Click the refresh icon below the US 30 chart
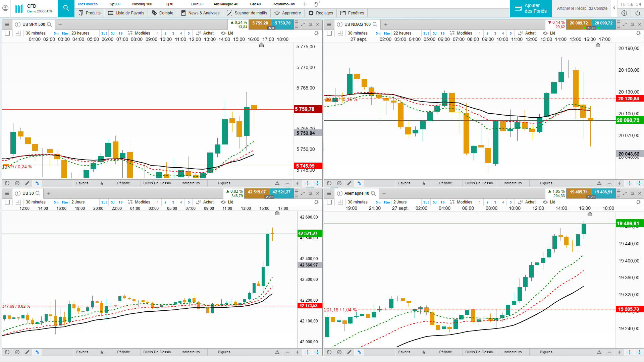The width and height of the screenshot is (644, 362). [x=7, y=352]
